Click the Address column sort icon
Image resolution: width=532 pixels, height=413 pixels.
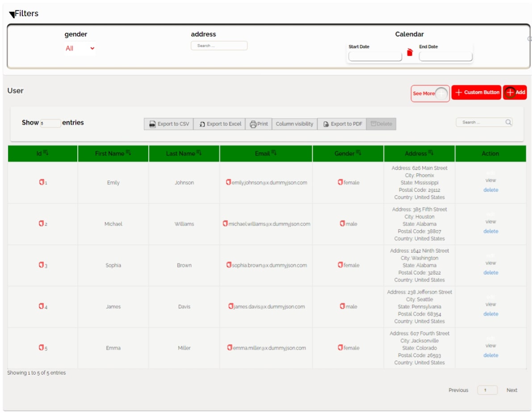coord(430,153)
